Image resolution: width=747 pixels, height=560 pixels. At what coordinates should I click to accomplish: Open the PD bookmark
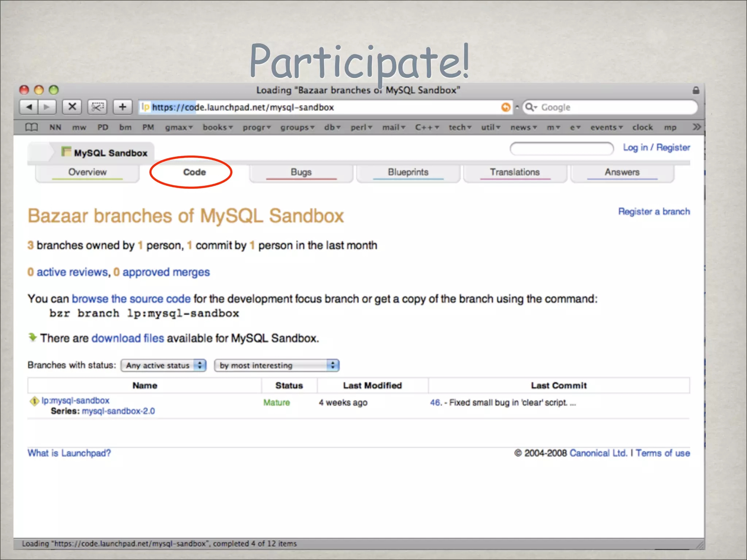click(x=103, y=127)
